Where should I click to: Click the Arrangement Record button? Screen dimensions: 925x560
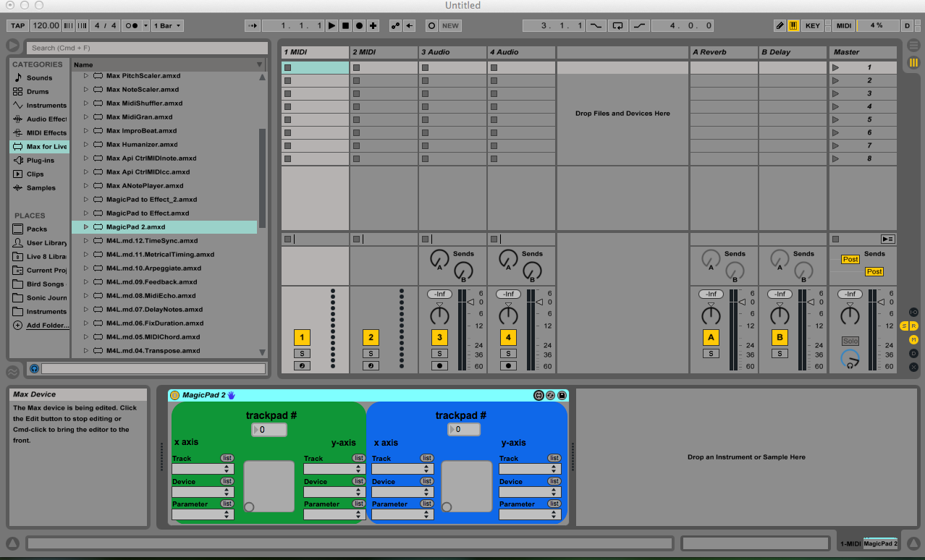pyautogui.click(x=359, y=25)
